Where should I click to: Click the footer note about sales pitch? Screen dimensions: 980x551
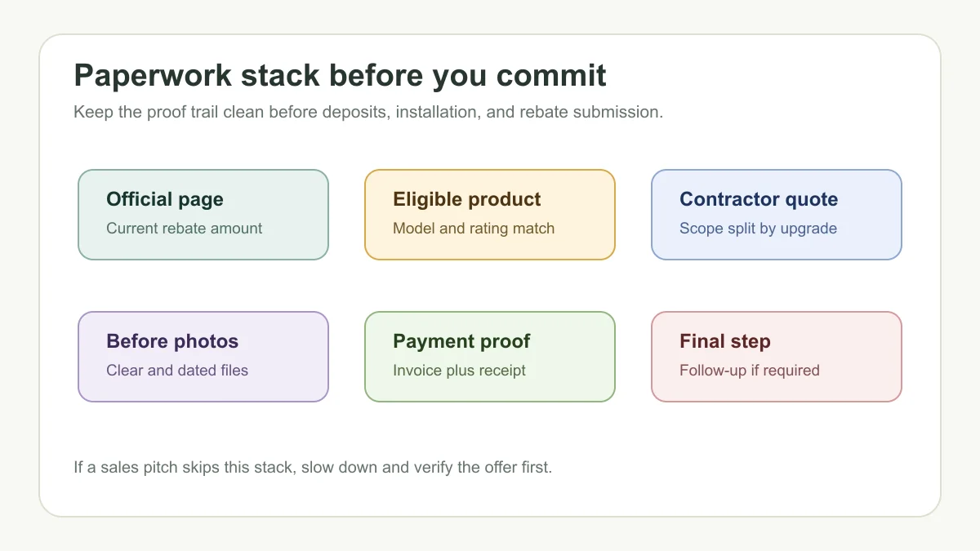pos(313,468)
